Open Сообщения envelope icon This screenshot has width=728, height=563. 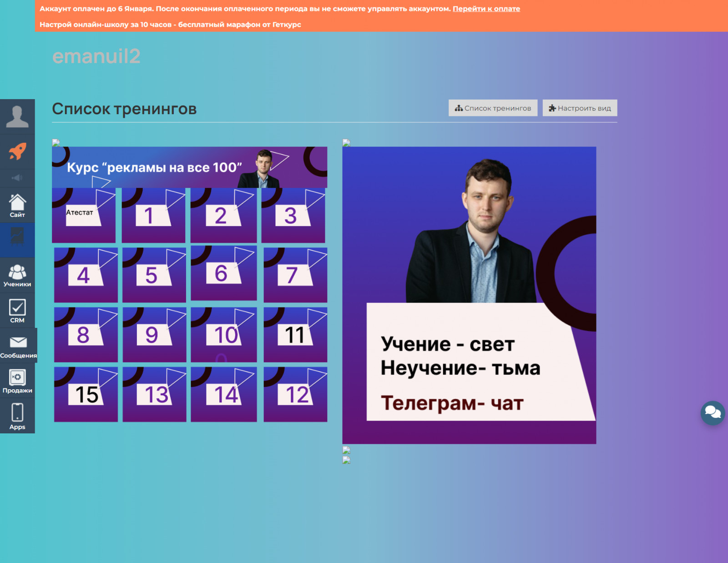[18, 345]
